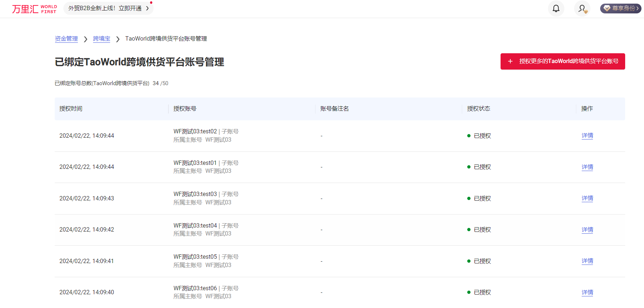Click the 尊享身份 membership badge
The image size is (644, 308).
click(x=620, y=8)
